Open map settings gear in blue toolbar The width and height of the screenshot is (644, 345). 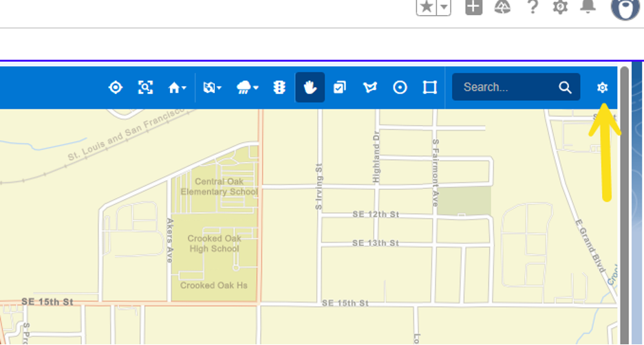(602, 87)
